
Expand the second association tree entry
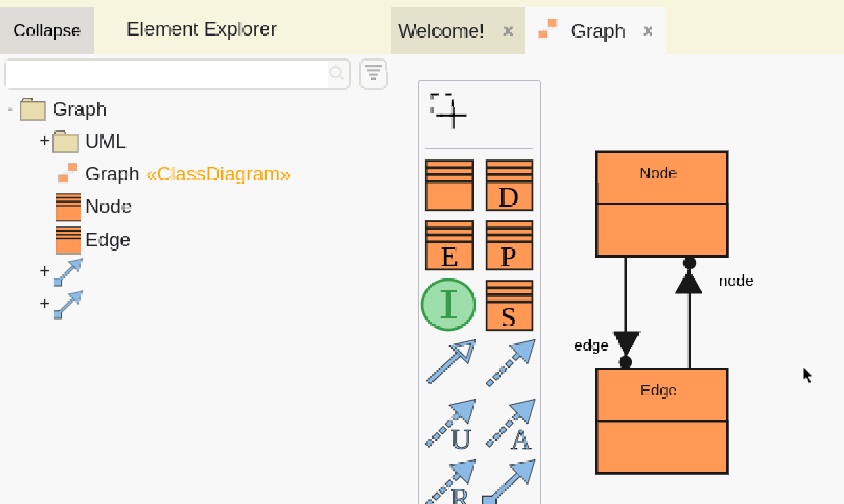coord(45,304)
